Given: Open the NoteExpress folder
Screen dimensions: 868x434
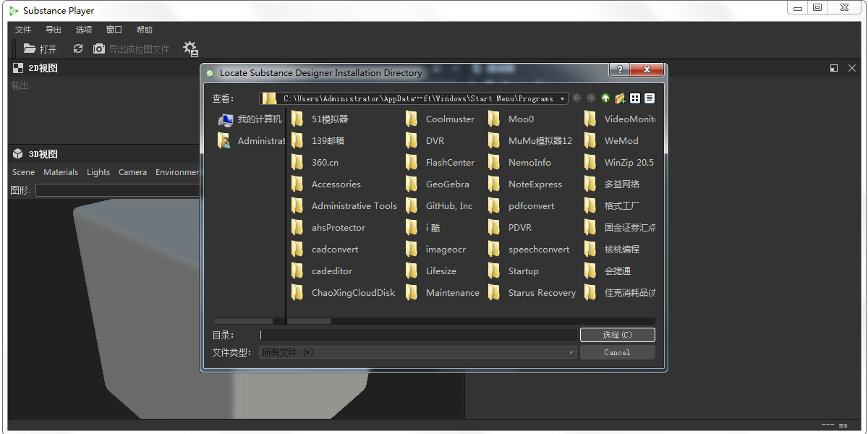Looking at the screenshot, I should pos(525,184).
